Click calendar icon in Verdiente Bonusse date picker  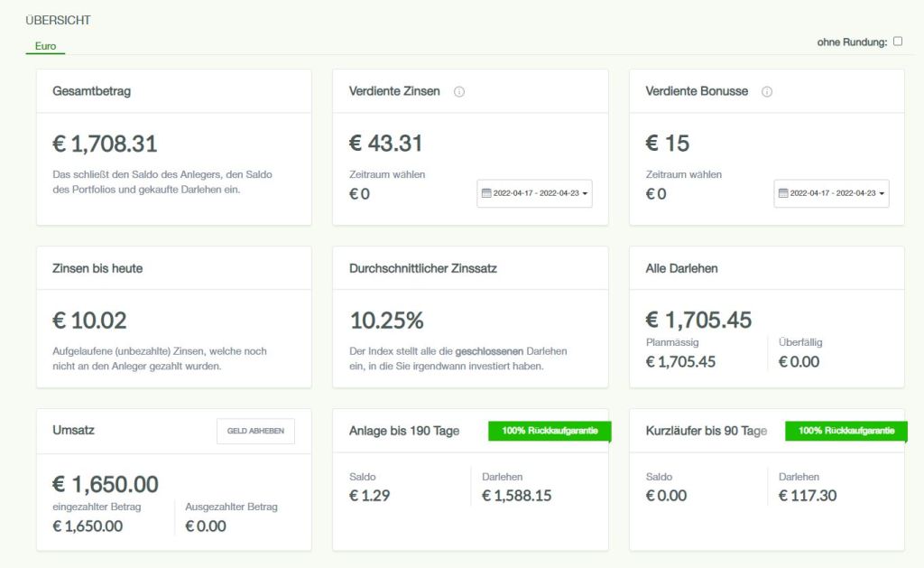(783, 193)
